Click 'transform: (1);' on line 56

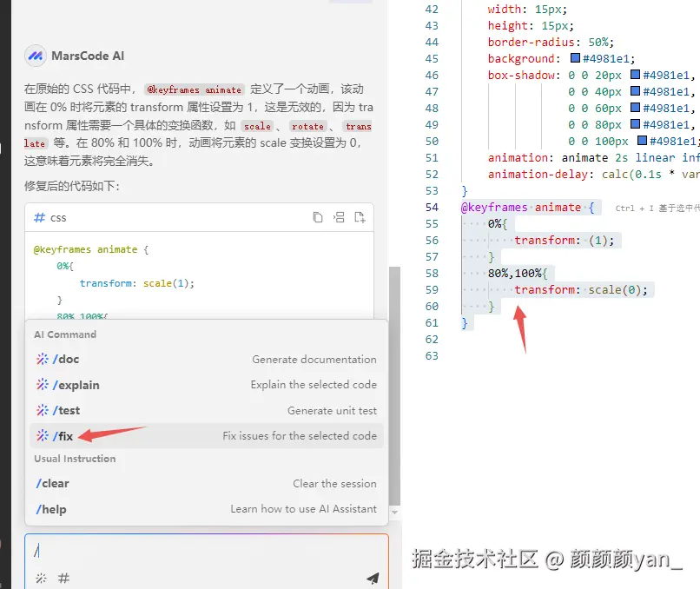565,241
